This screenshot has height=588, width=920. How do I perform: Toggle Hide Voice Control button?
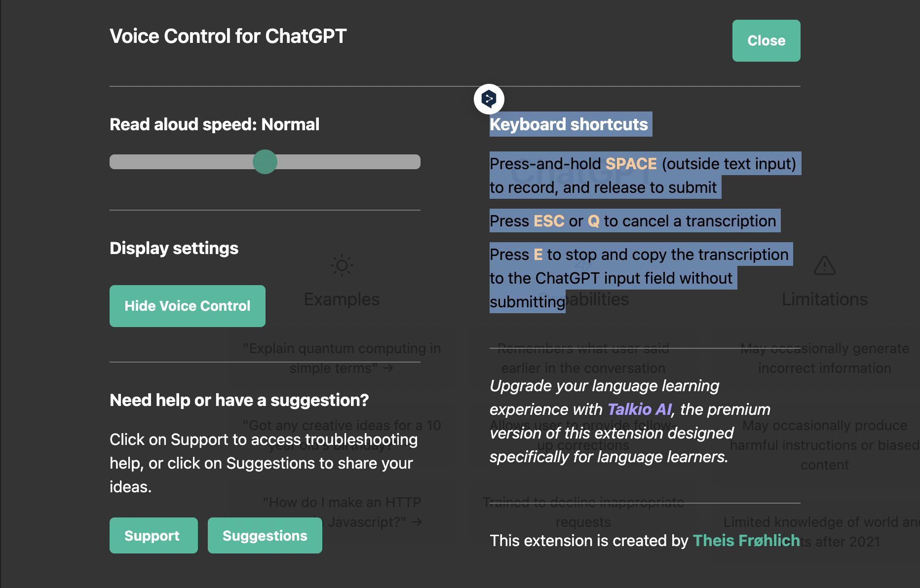tap(188, 306)
